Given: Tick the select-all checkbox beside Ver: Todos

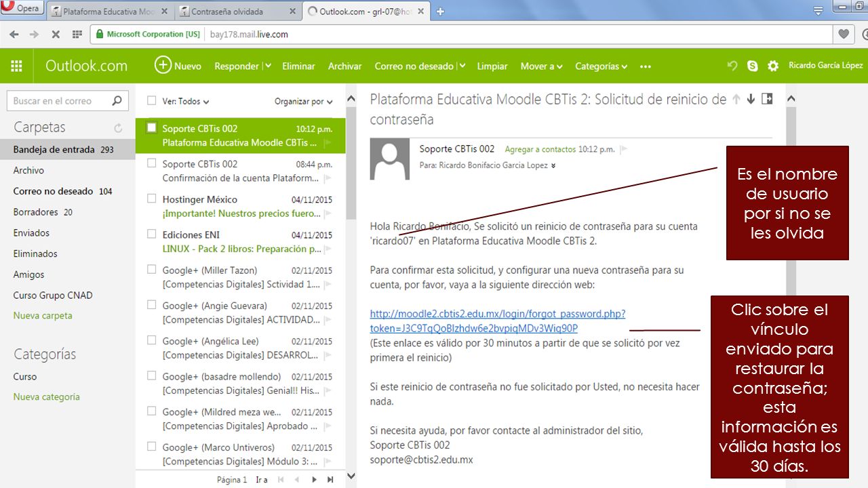Looking at the screenshot, I should click(x=152, y=101).
